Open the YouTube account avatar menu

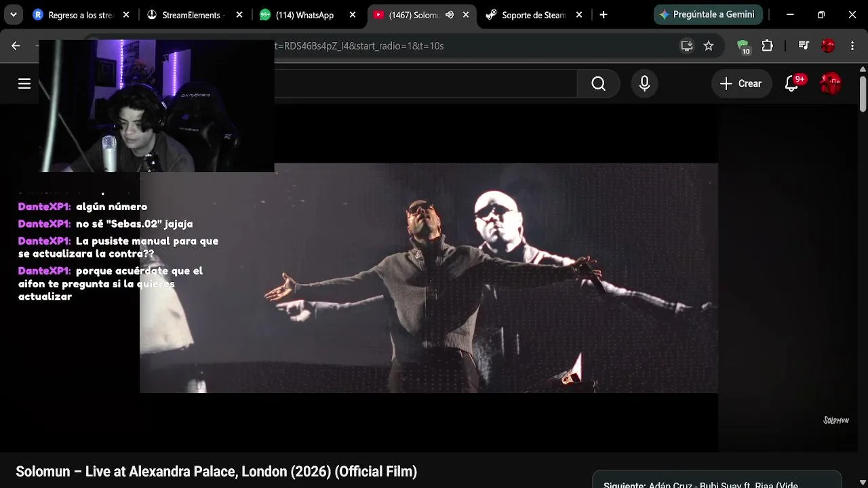831,83
